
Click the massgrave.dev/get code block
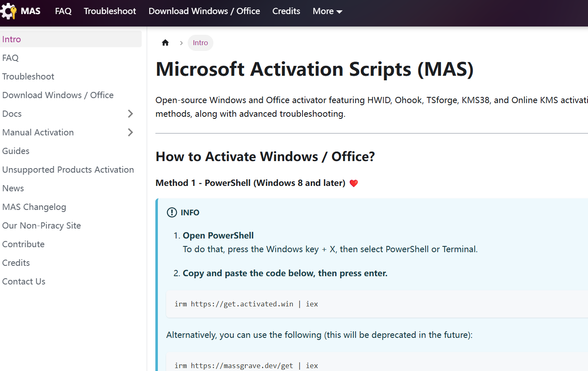pos(246,365)
